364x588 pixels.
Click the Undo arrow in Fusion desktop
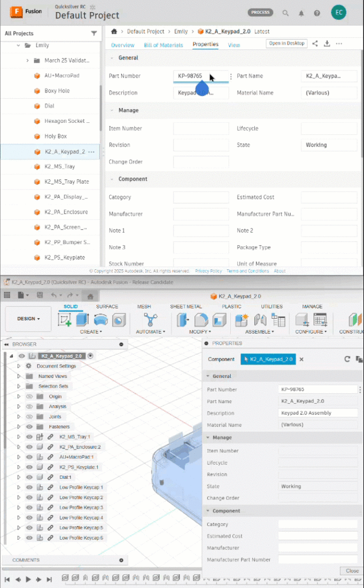point(53,295)
